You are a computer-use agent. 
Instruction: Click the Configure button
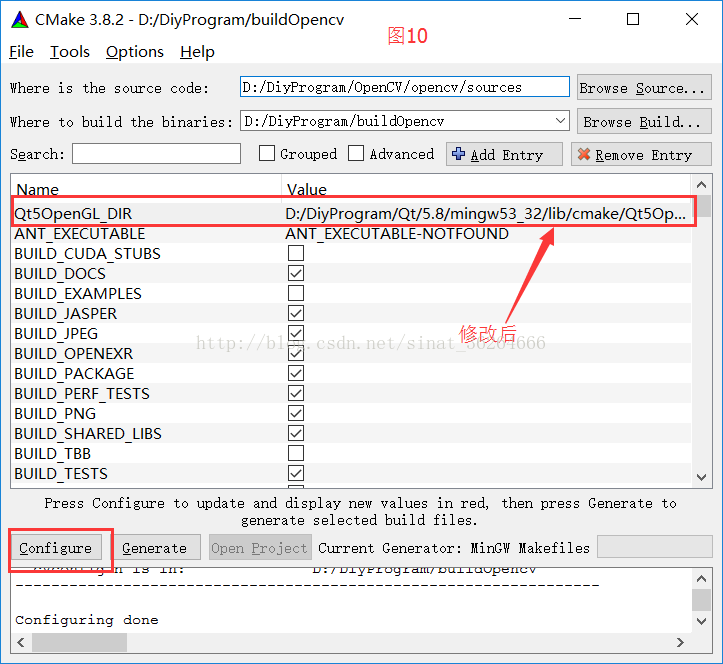click(x=56, y=547)
